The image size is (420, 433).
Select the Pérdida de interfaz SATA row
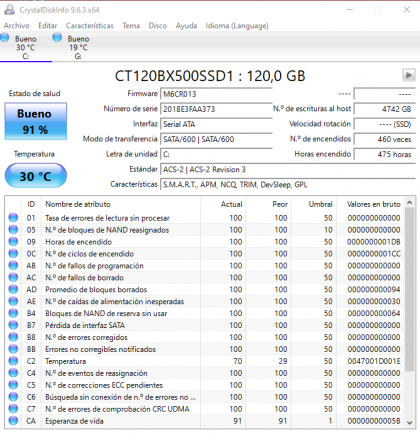click(x=204, y=325)
